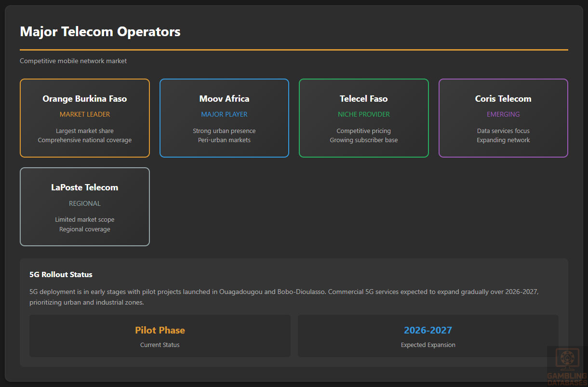Viewport: 588px width, 387px height.
Task: Select the Competitive mobile network market subtitle
Action: [73, 61]
